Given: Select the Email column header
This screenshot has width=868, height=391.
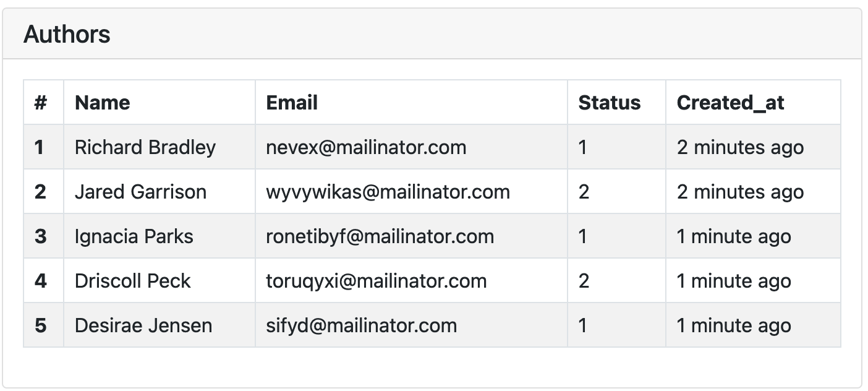Looking at the screenshot, I should coord(292,103).
